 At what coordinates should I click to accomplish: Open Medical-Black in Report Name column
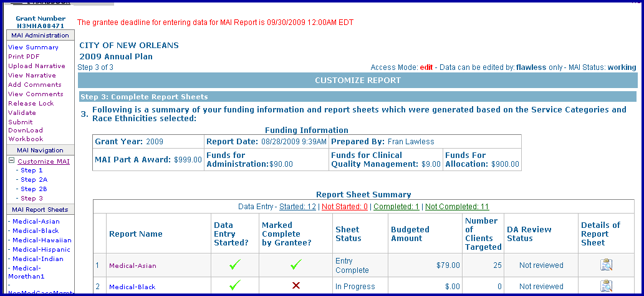pos(132,287)
